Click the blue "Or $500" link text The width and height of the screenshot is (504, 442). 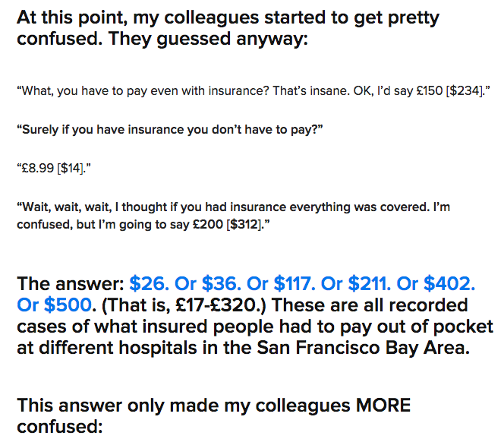point(55,305)
